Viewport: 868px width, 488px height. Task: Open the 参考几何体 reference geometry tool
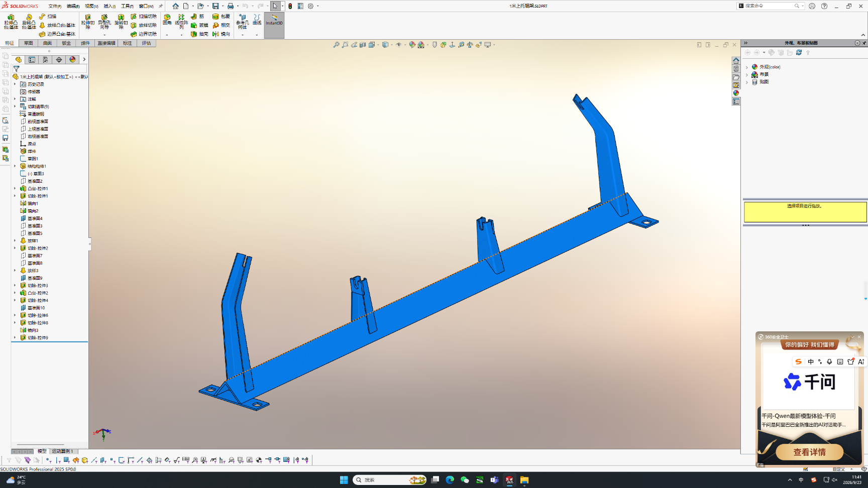pos(243,22)
